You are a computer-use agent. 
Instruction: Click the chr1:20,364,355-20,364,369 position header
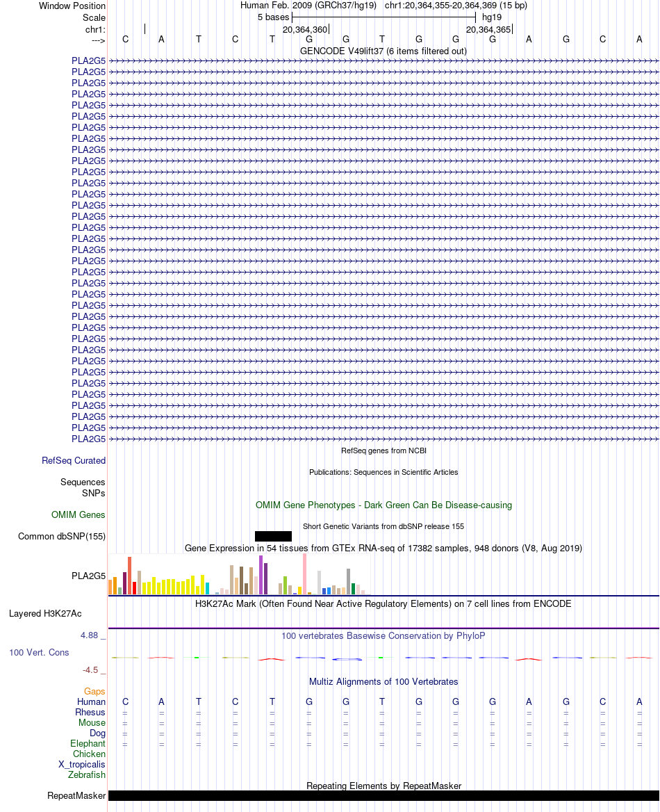(x=456, y=5)
